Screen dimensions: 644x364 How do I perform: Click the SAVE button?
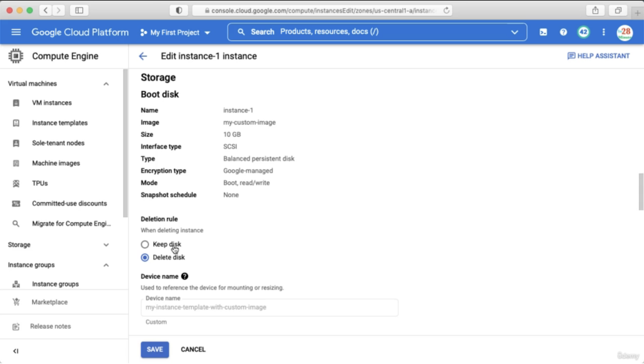coord(155,350)
